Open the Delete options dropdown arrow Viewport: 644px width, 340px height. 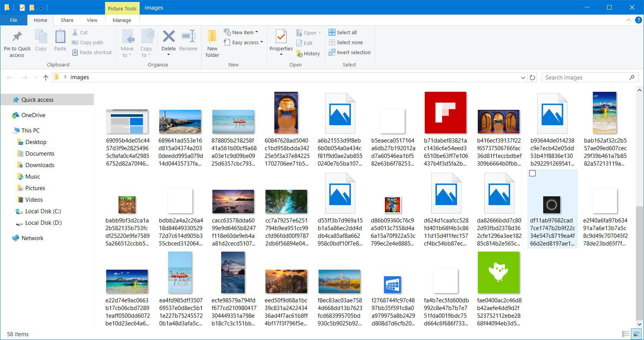click(169, 55)
